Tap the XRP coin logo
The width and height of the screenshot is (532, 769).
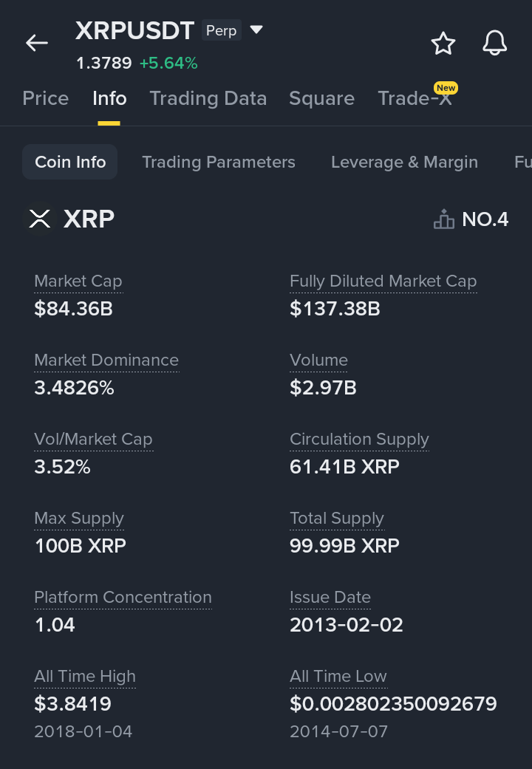(x=39, y=219)
